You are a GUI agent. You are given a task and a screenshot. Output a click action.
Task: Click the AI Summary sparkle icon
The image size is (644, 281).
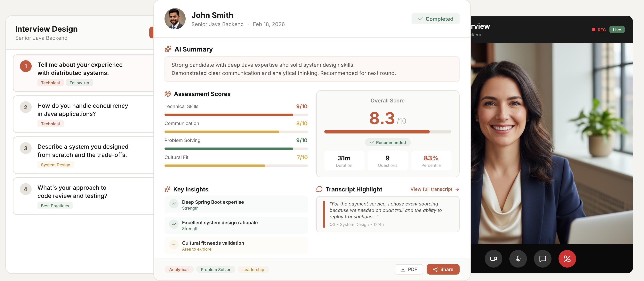tap(168, 49)
